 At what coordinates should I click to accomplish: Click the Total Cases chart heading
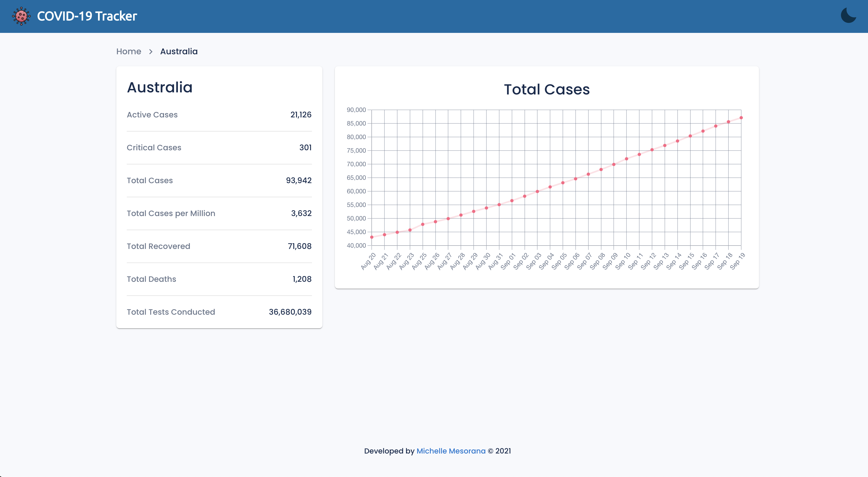click(x=547, y=90)
